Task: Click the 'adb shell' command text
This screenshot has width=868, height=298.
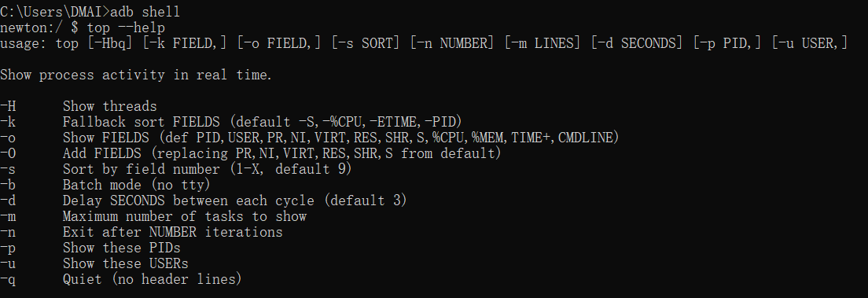Action: click(x=145, y=12)
